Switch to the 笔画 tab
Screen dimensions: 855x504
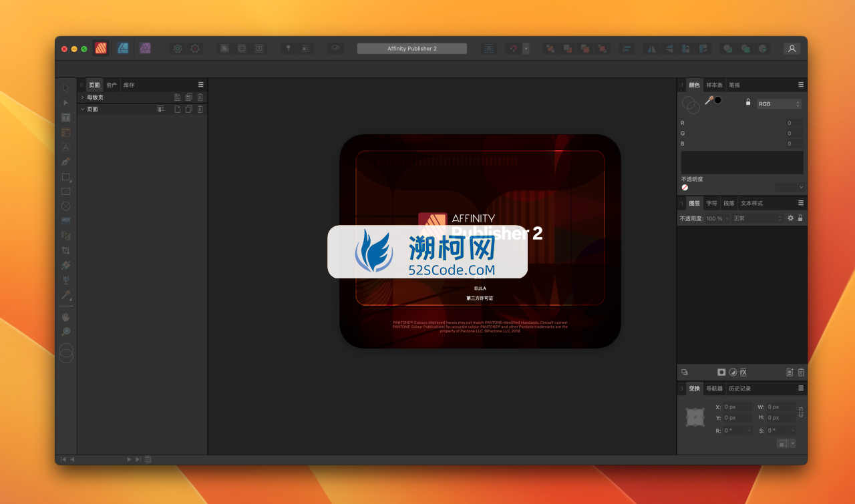coord(734,85)
